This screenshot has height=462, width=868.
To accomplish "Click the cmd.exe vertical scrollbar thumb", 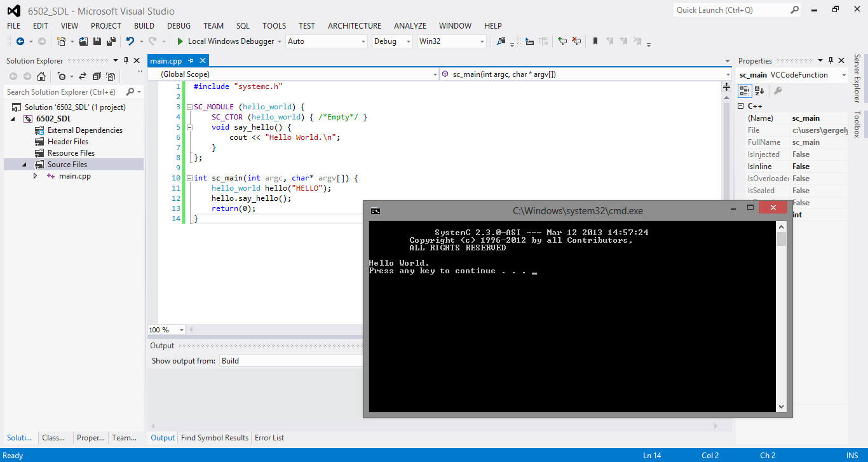I will click(x=781, y=239).
